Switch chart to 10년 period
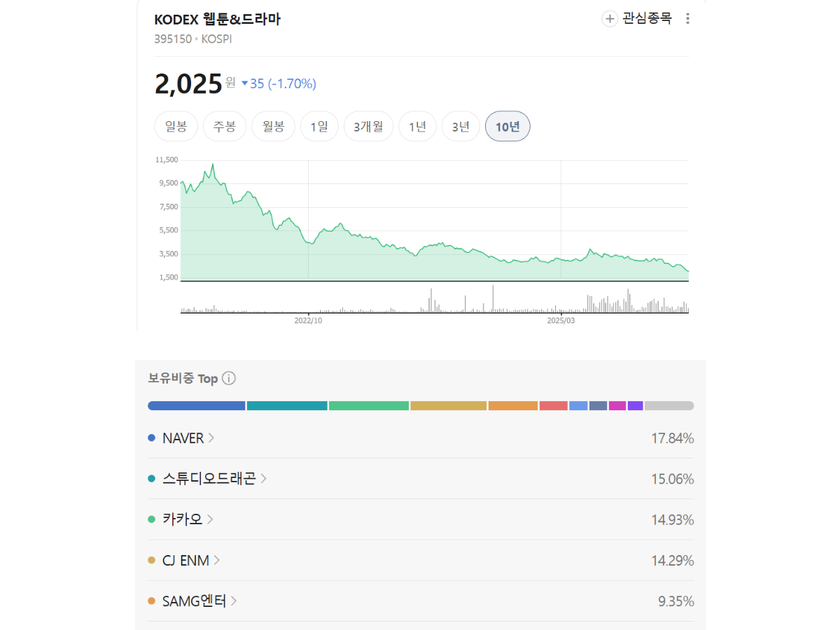840x630 pixels. (x=507, y=127)
